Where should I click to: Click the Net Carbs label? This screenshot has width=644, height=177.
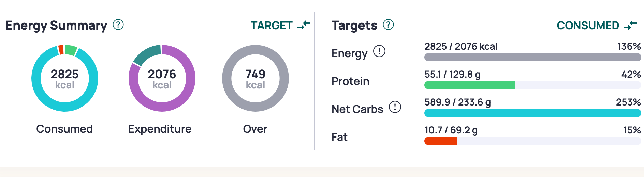point(357,109)
